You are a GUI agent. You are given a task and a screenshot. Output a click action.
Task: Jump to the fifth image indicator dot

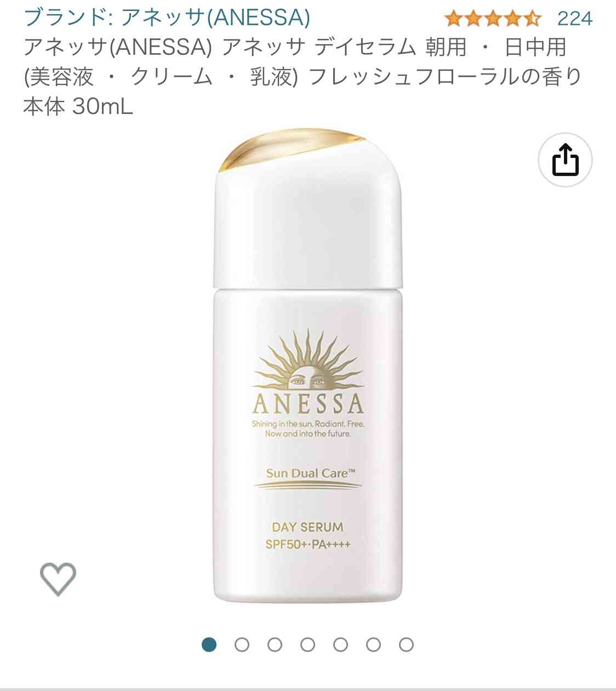pos(340,644)
